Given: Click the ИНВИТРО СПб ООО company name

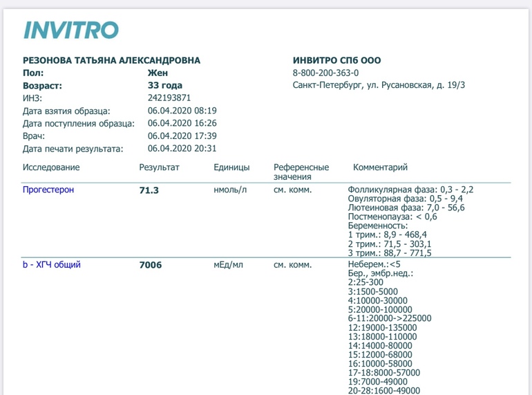Looking at the screenshot, I should [336, 60].
